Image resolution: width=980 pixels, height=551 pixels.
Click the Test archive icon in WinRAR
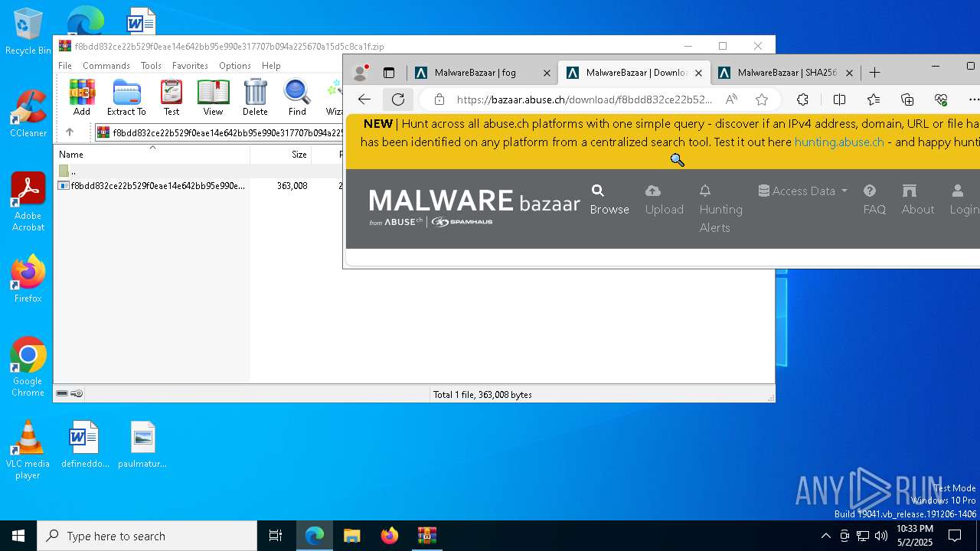pos(171,97)
